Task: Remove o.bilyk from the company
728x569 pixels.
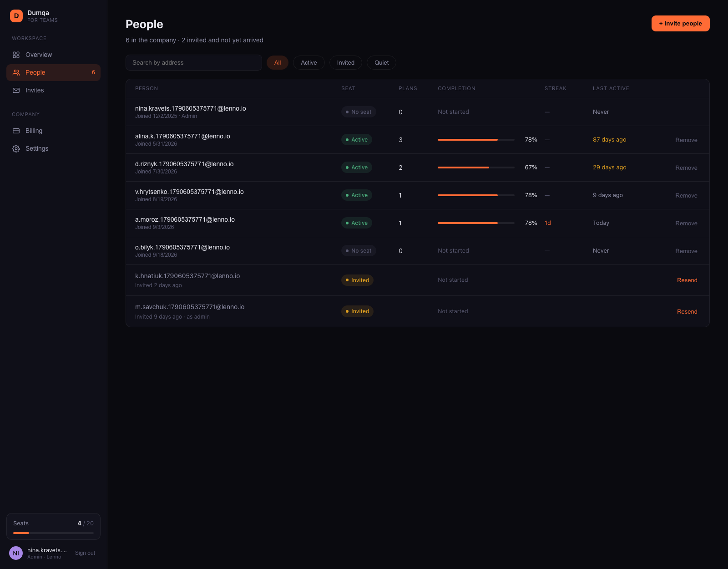Action: point(686,251)
